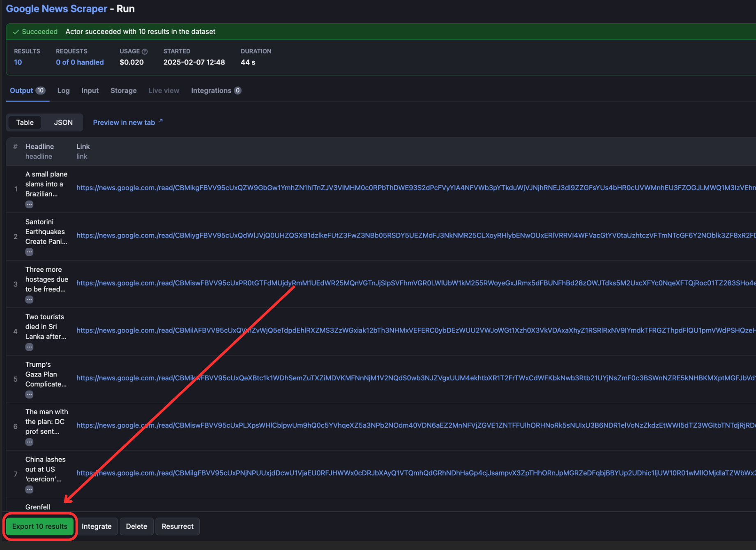Viewport: 756px width, 550px height.
Task: Click the Integrate button
Action: 97,526
